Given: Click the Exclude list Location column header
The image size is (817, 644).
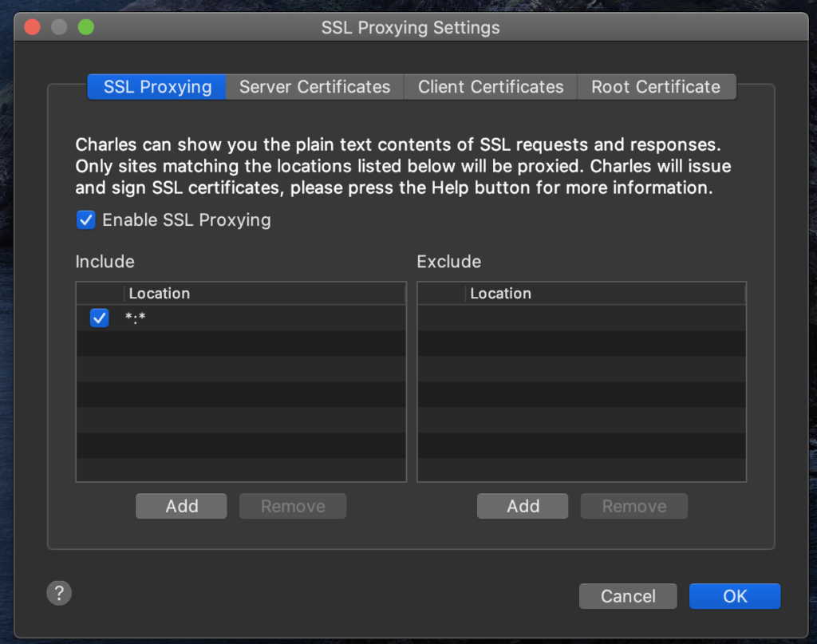Looking at the screenshot, I should pyautogui.click(x=605, y=293).
